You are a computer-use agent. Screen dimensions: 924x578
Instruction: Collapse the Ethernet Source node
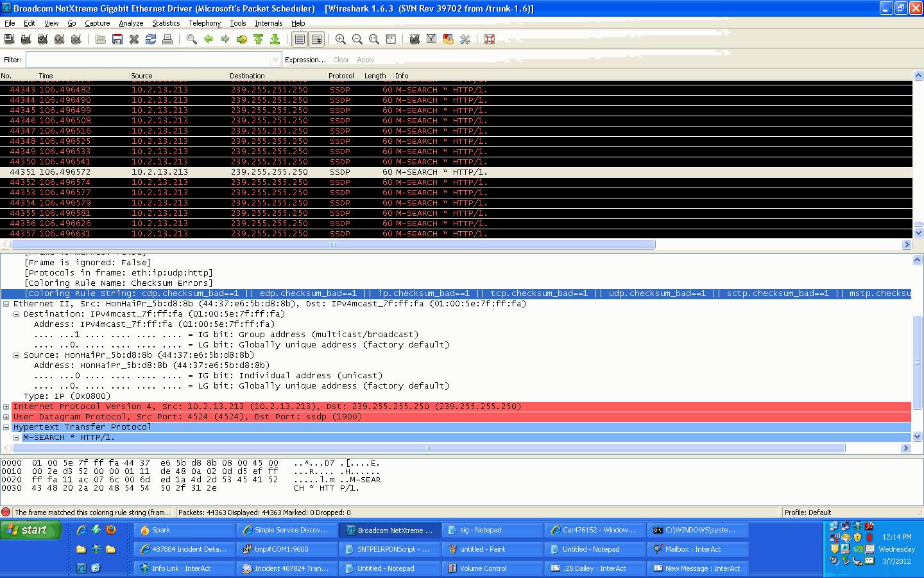coord(17,355)
